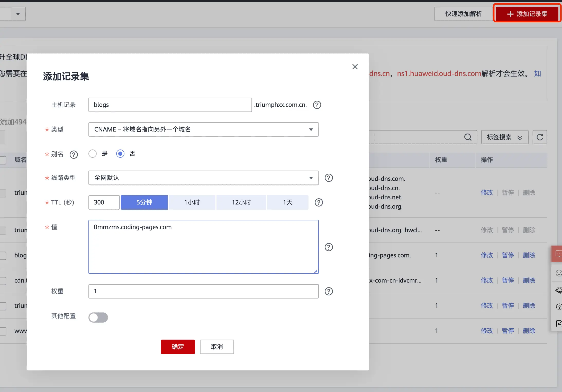Click the help icon beside 值 text area
Screen dimensions: 562x392
329,247
